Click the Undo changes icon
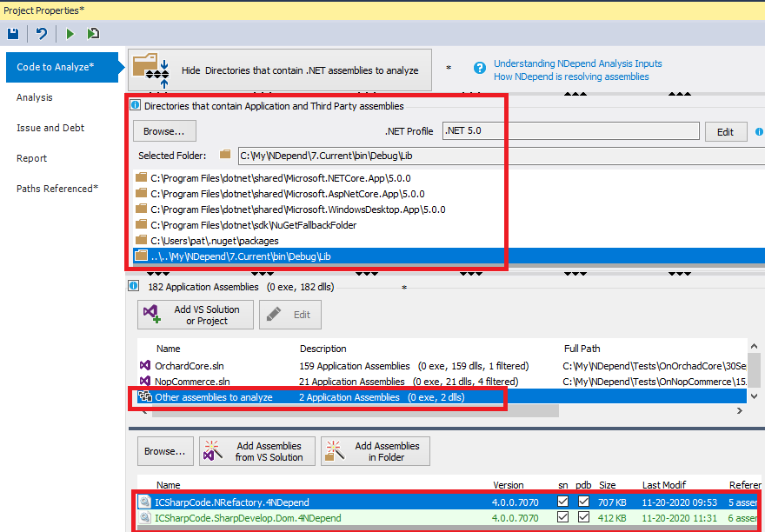The image size is (765, 532). pos(42,34)
